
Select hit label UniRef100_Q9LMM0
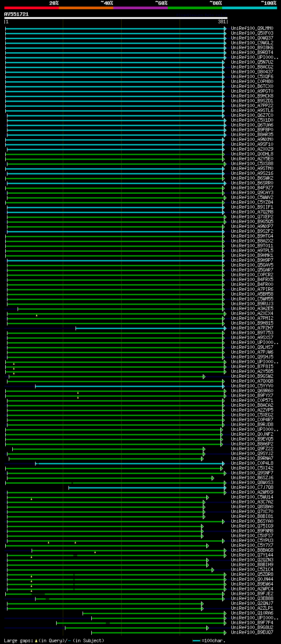click(252, 29)
